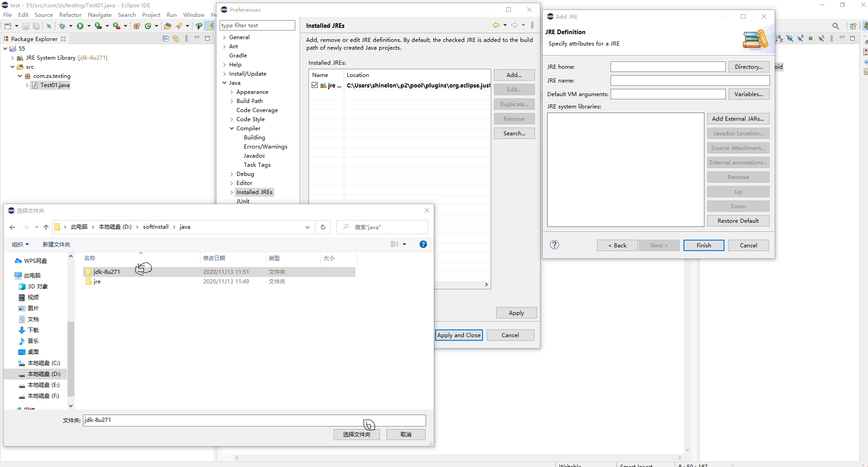
Task: Click the Directory... button in Add JRE
Action: pos(749,67)
